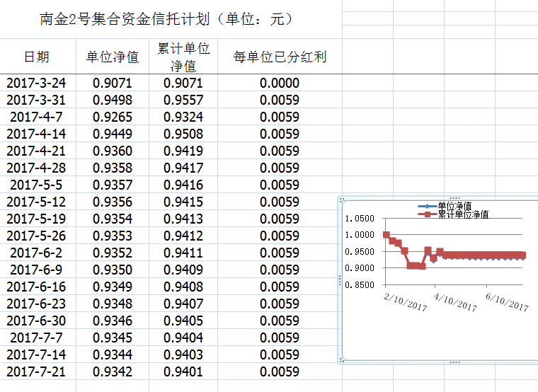Click the cell with value 0.9342
The height and width of the screenshot is (392, 538).
pyautogui.click(x=113, y=371)
